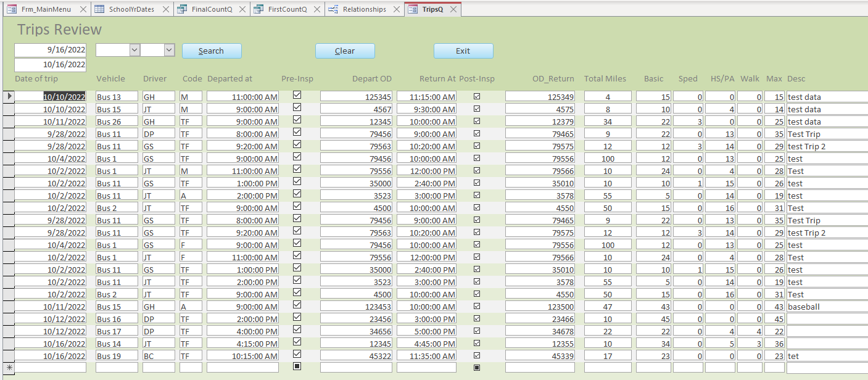
Task: Click the OD_Return value 12379
Action: point(540,121)
